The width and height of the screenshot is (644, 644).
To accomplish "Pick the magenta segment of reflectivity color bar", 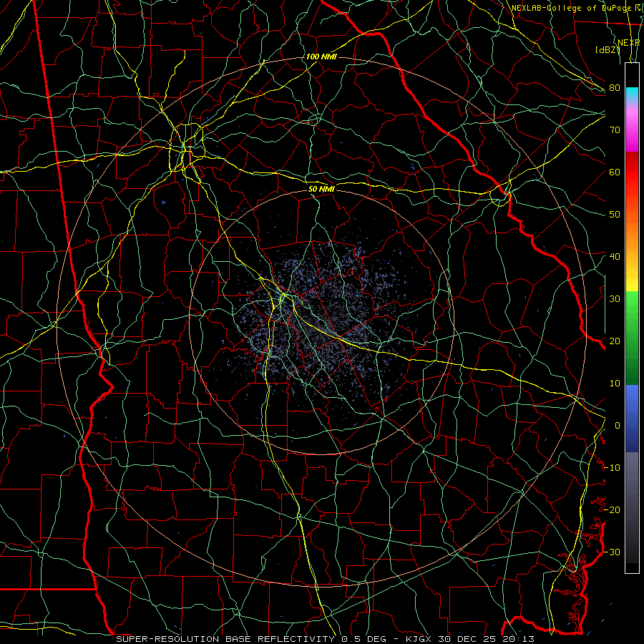I will [632, 132].
